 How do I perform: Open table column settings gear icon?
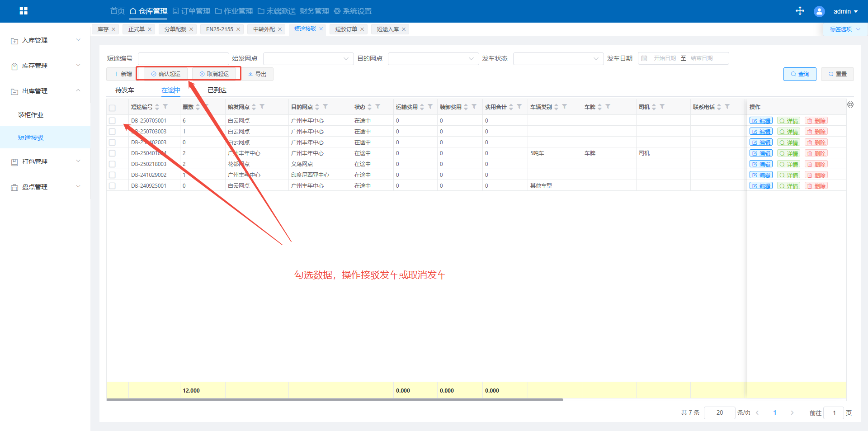click(850, 105)
